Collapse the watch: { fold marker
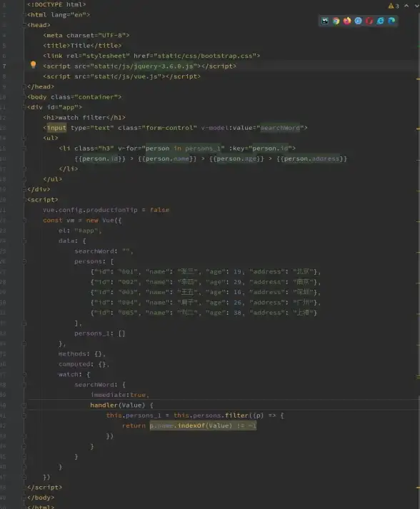Viewport: 420px width, 509px height. (x=24, y=374)
